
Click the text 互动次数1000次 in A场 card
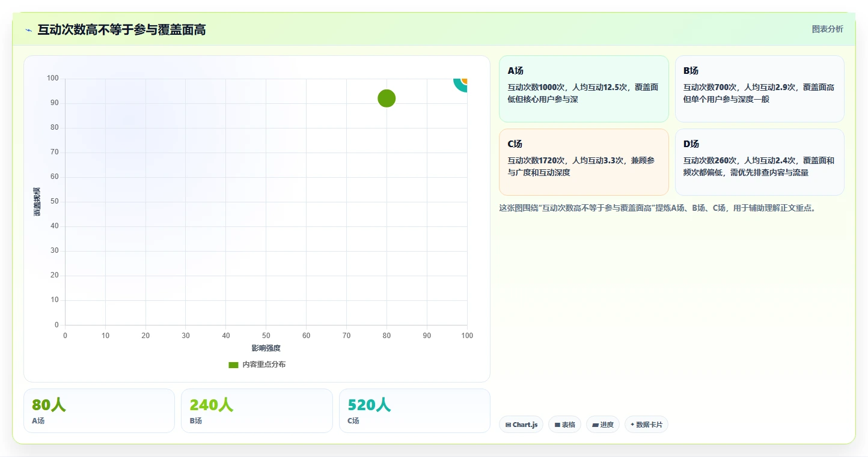tap(537, 87)
